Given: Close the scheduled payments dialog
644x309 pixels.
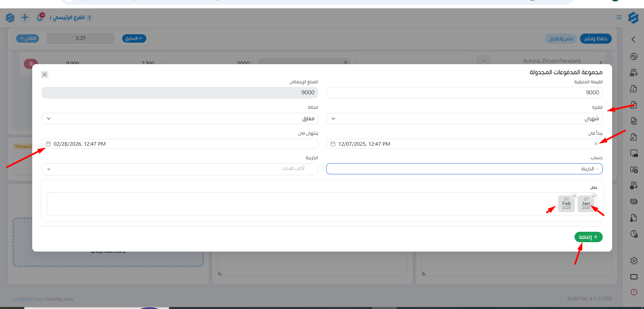Looking at the screenshot, I should 45,75.
